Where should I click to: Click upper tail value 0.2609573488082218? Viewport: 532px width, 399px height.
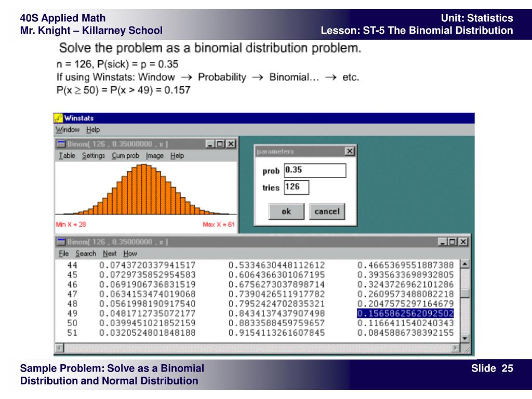pyautogui.click(x=405, y=294)
